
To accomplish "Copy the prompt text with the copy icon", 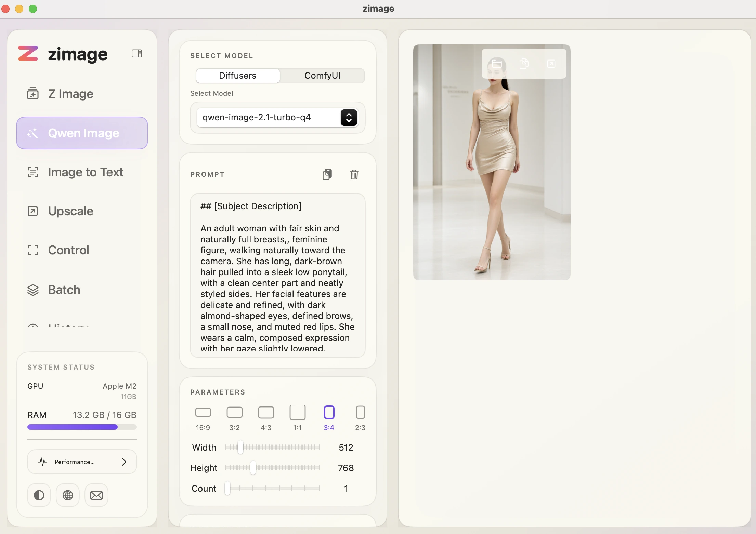I will (x=327, y=174).
